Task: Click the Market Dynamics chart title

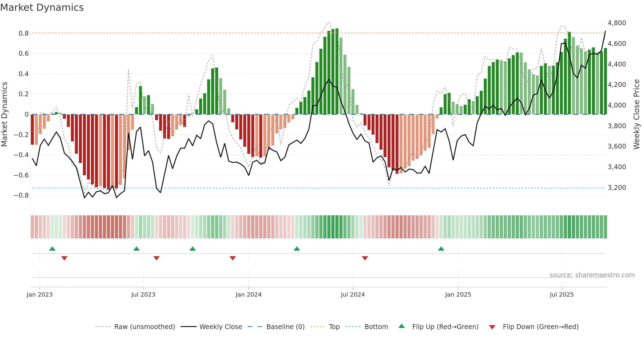Action: click(42, 8)
